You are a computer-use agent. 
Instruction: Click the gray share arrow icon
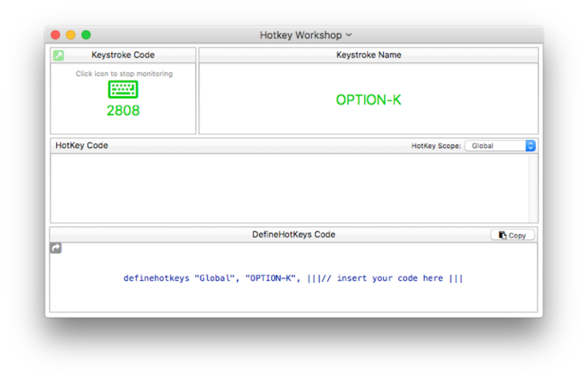click(x=56, y=248)
